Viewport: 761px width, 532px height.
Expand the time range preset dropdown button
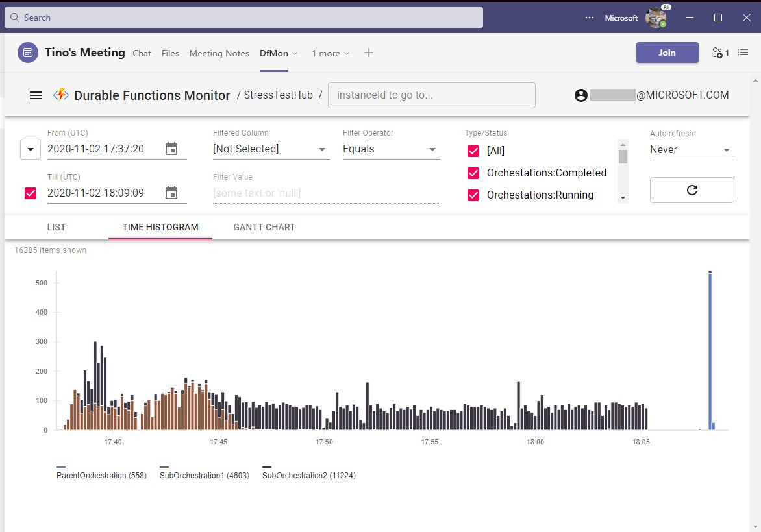[31, 149]
